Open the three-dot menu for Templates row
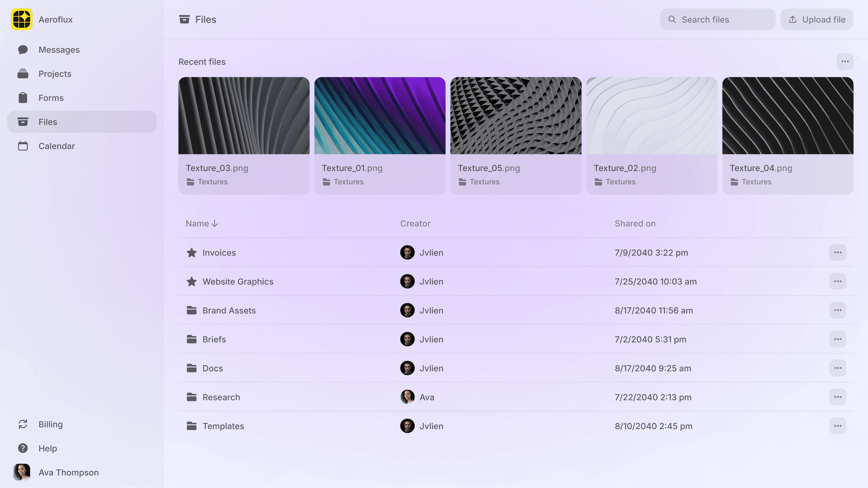 point(838,426)
